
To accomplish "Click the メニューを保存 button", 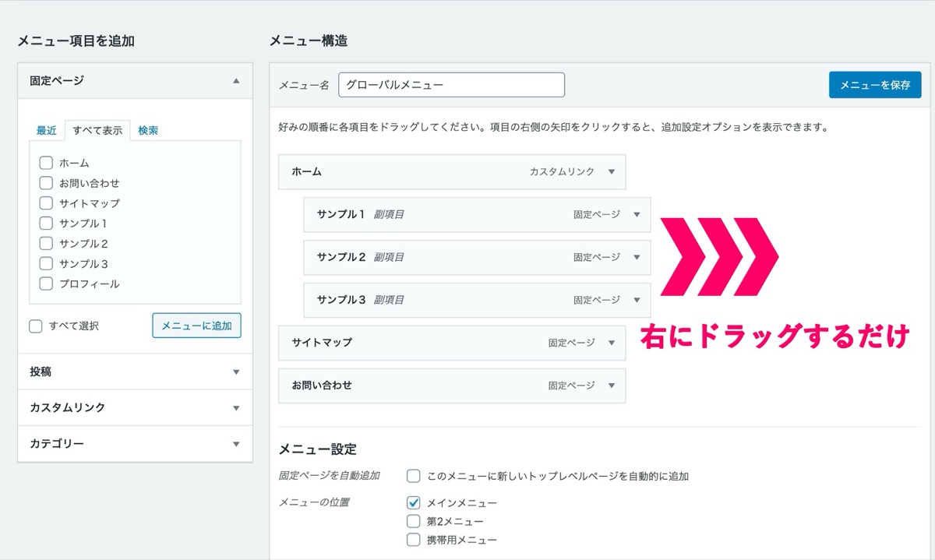I will tap(875, 85).
